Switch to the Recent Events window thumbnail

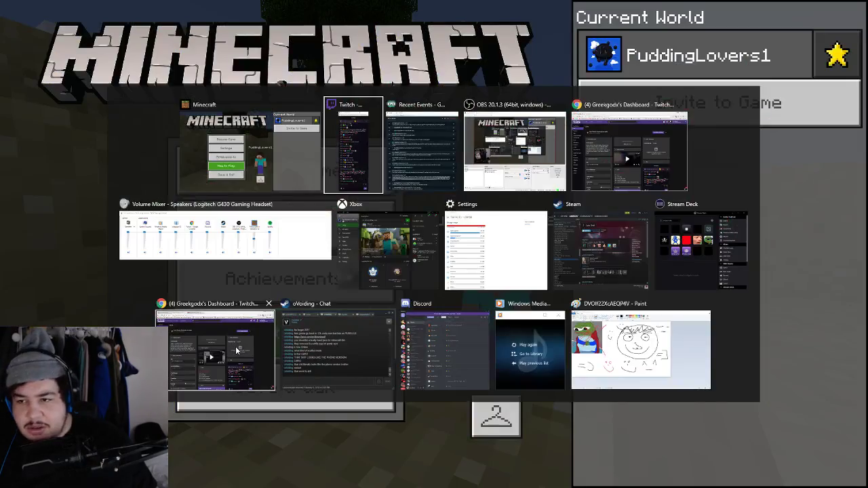pos(422,151)
